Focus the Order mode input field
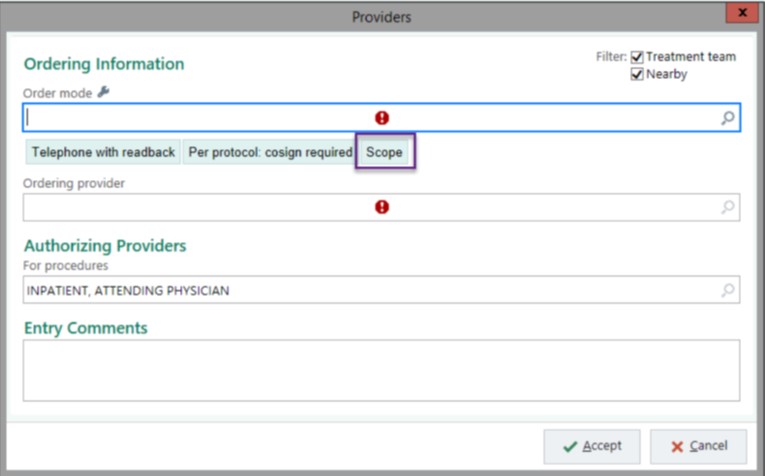Screen dimensions: 765x476 point(200,118)
